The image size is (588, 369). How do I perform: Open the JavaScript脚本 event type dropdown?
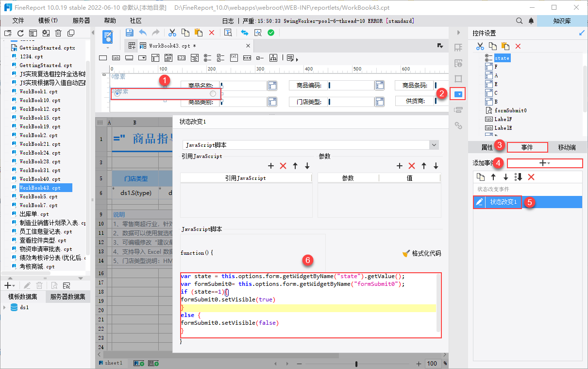coord(434,145)
